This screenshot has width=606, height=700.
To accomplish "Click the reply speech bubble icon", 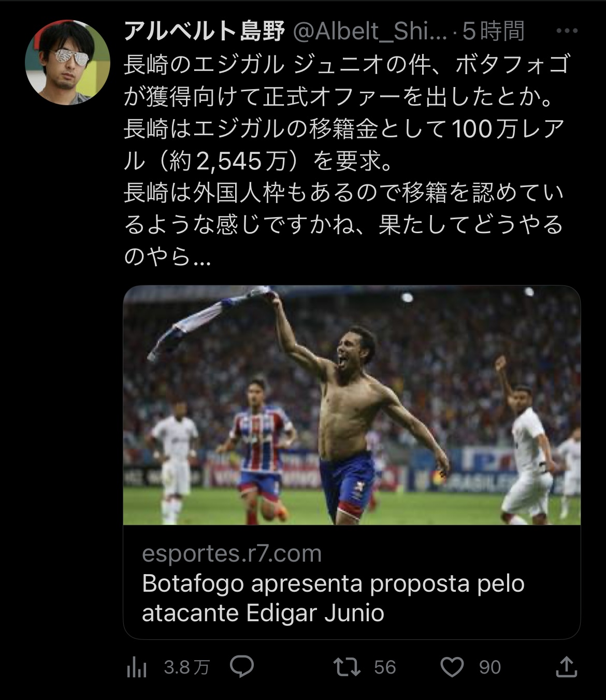I will coord(241,667).
